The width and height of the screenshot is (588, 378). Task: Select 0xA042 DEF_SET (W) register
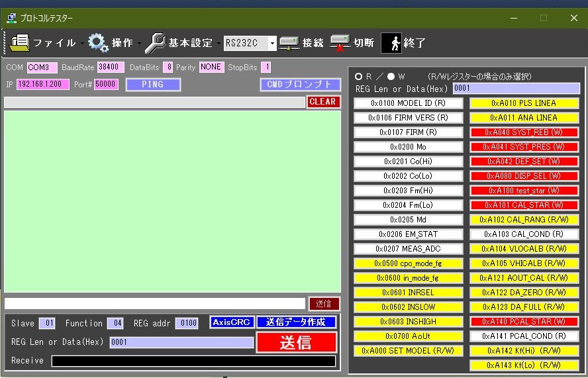click(x=524, y=162)
